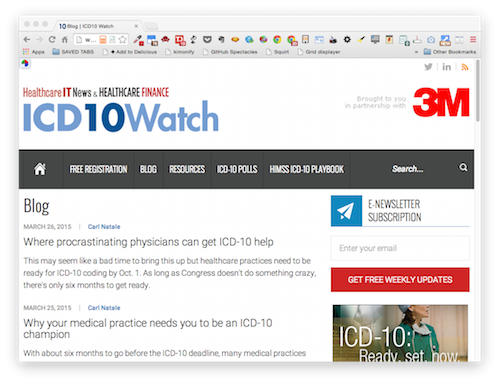Image resolution: width=500 pixels, height=384 pixels.
Task: Select the Blog | ICD10 Watch browser tab
Action: tap(97, 26)
